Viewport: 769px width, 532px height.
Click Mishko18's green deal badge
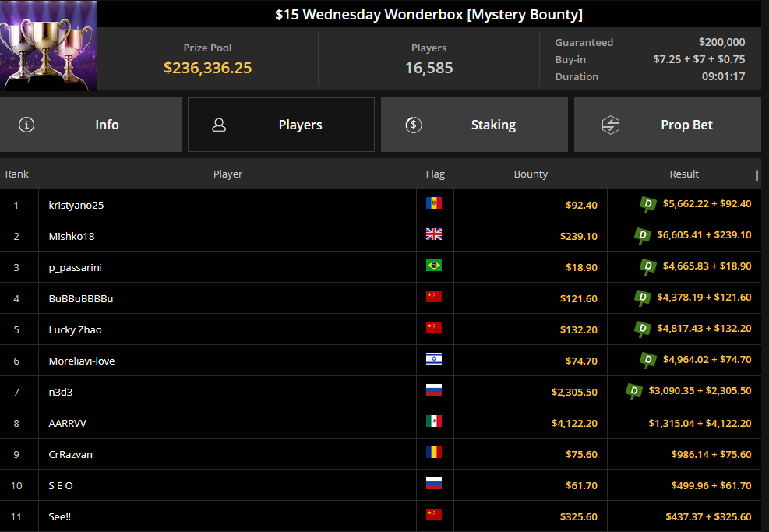[643, 235]
